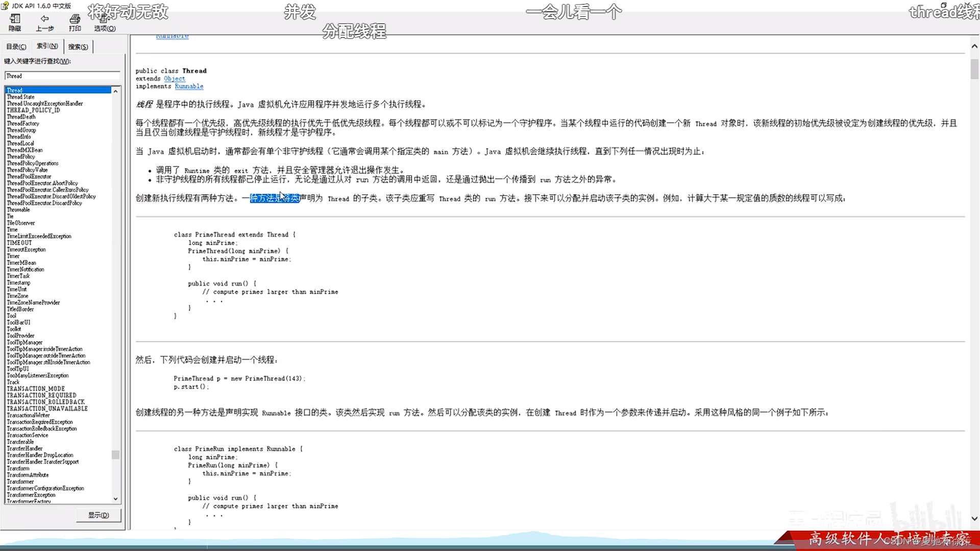Switch to the 搜索(S) search tab
Image resolution: width=980 pixels, height=551 pixels.
[x=78, y=46]
